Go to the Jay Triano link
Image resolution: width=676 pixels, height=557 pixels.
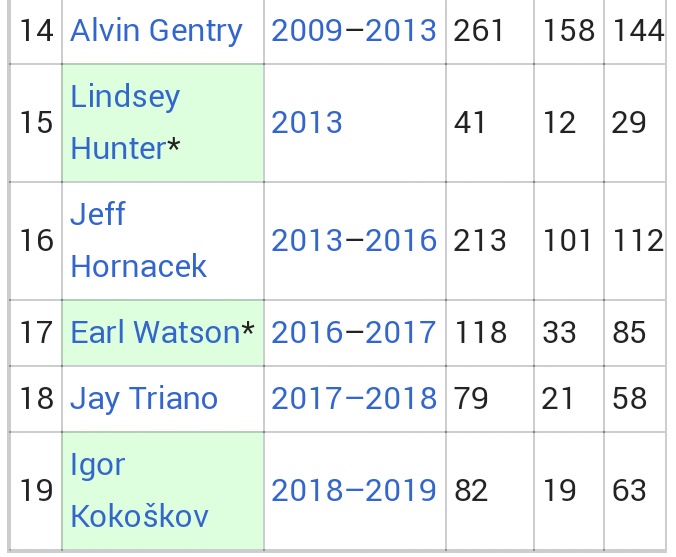144,398
